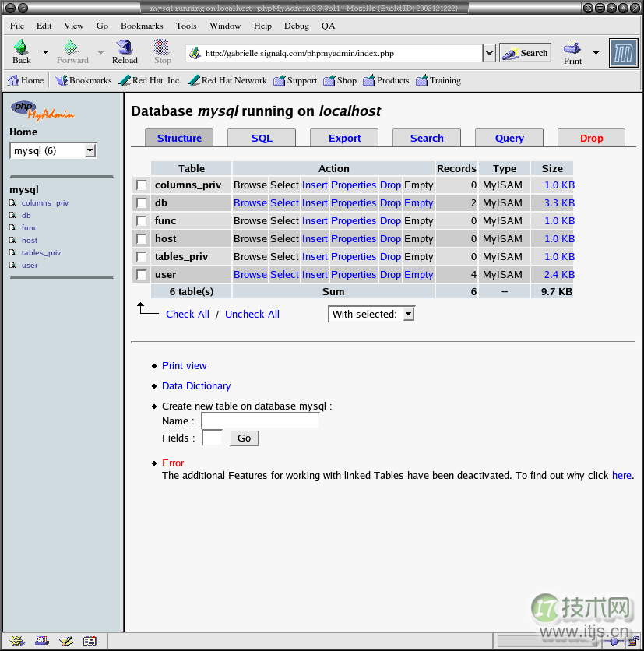Open the address bar history dropdown arrow
This screenshot has height=651, width=644.
[x=488, y=53]
